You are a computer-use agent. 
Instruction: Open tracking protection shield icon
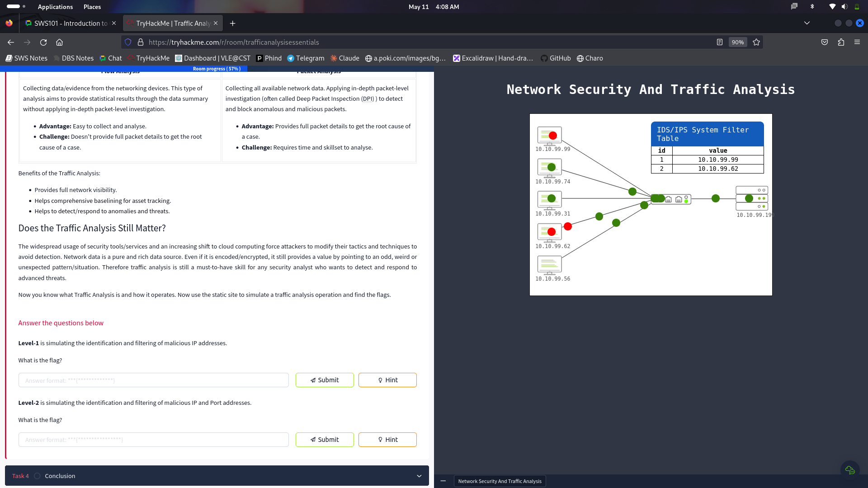click(128, 42)
